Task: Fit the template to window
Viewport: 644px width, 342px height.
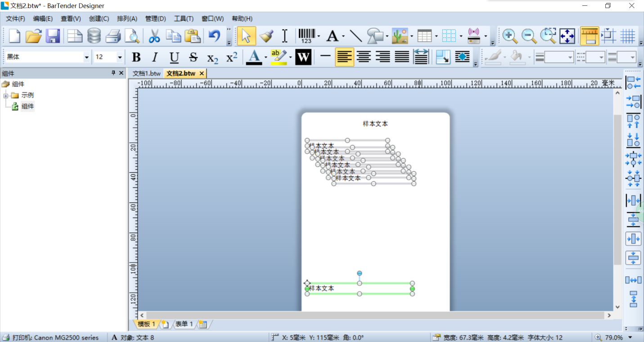Action: click(567, 36)
